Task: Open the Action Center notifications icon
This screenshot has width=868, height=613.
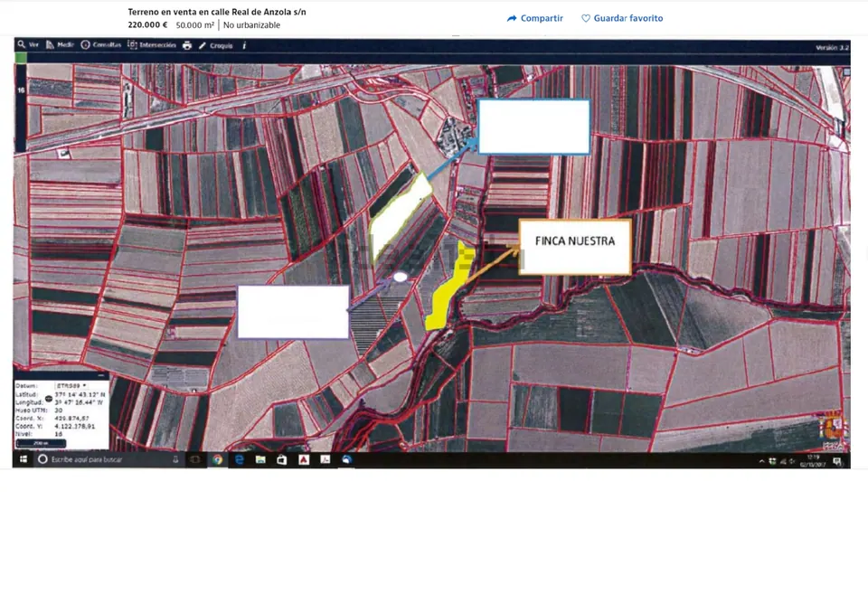Action: [x=837, y=461]
